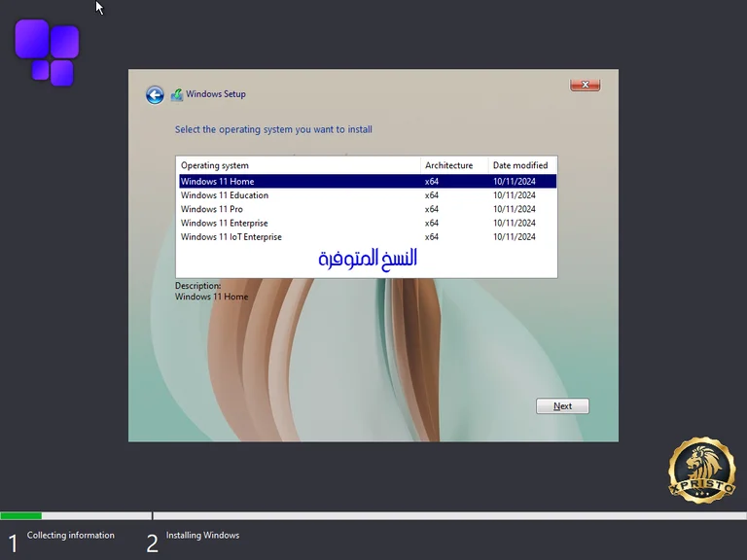The width and height of the screenshot is (747, 560).
Task: Click the Next button
Action: (562, 406)
